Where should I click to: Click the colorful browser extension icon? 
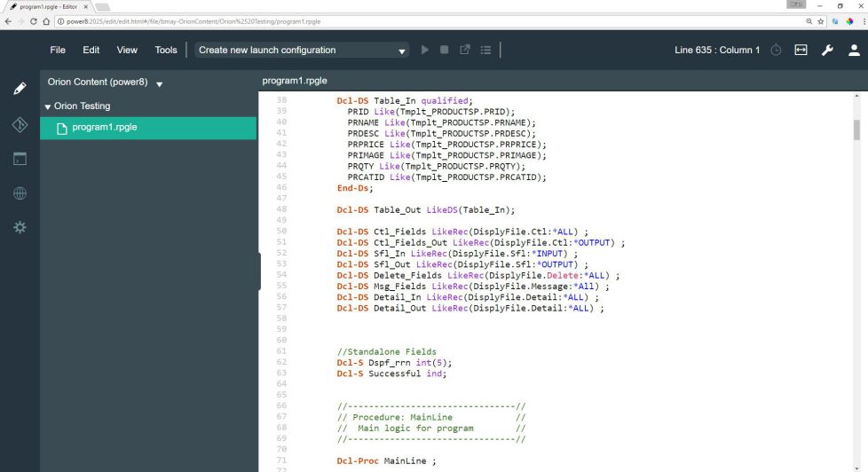849,21
